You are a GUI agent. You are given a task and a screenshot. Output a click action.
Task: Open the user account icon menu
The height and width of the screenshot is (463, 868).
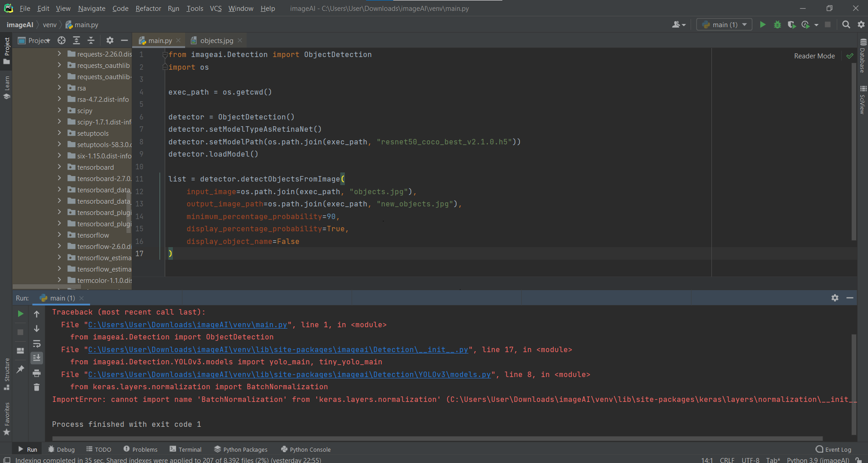pyautogui.click(x=679, y=24)
